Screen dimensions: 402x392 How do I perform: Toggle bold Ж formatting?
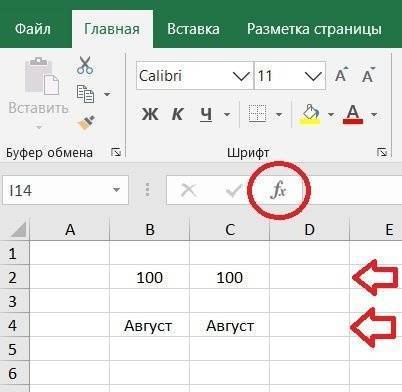pyautogui.click(x=150, y=114)
